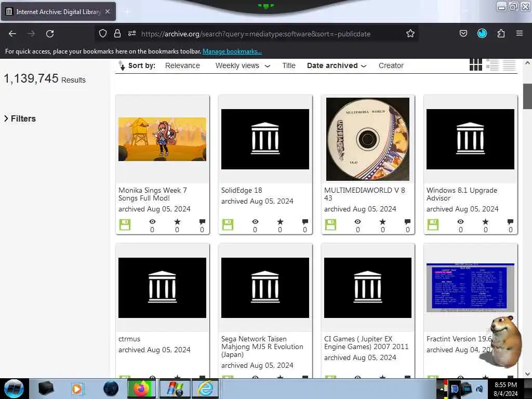The width and height of the screenshot is (532, 399).
Task: Click the favorites star on Windows 8.1 Upgrade Advisor
Action: 486,222
